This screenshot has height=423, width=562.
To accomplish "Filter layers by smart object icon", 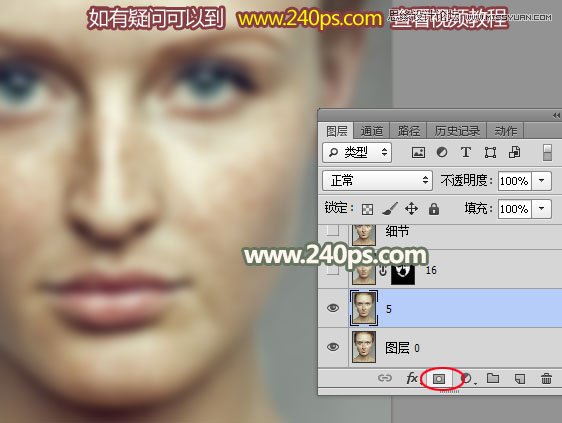I will tap(514, 153).
